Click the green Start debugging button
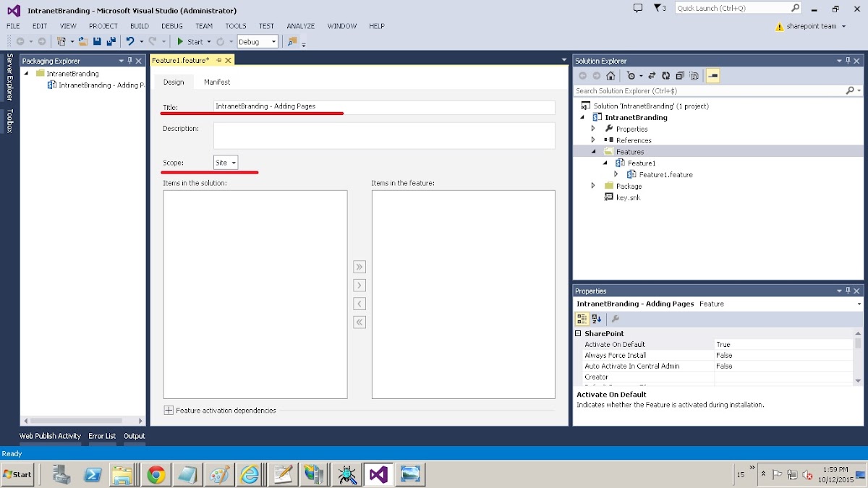 click(x=190, y=42)
